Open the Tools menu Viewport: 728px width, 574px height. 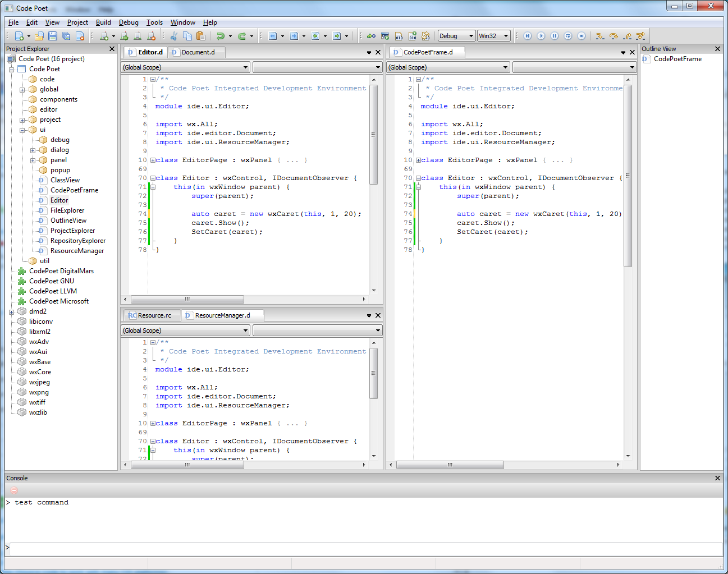[x=154, y=22]
